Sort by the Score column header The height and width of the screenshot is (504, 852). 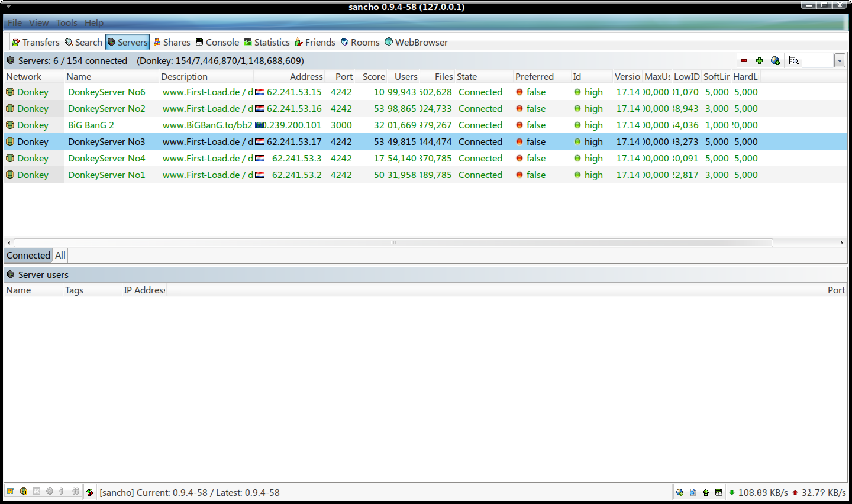coord(371,76)
